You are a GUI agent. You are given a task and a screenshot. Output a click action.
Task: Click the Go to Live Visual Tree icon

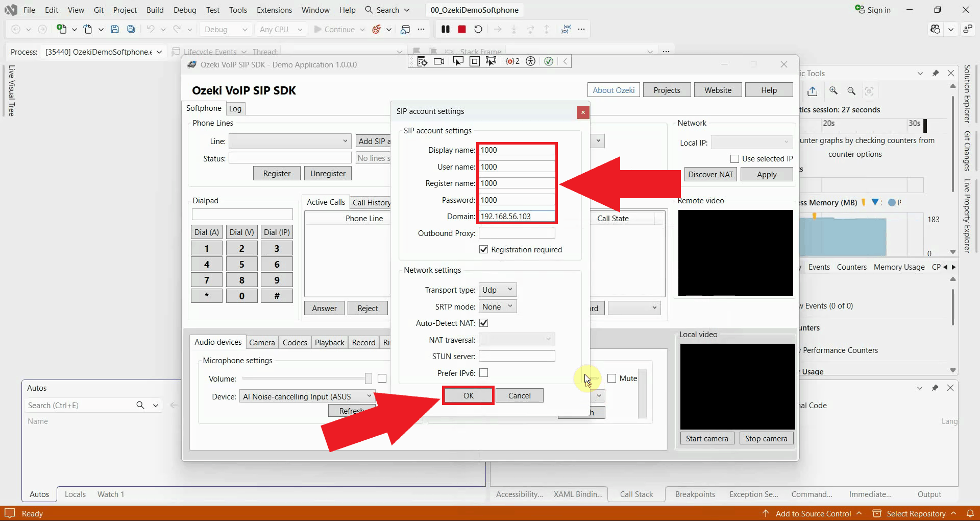point(422,61)
